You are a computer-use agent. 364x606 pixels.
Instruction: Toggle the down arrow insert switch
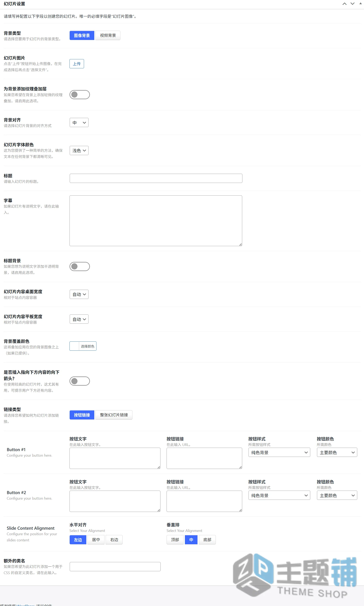(x=80, y=381)
